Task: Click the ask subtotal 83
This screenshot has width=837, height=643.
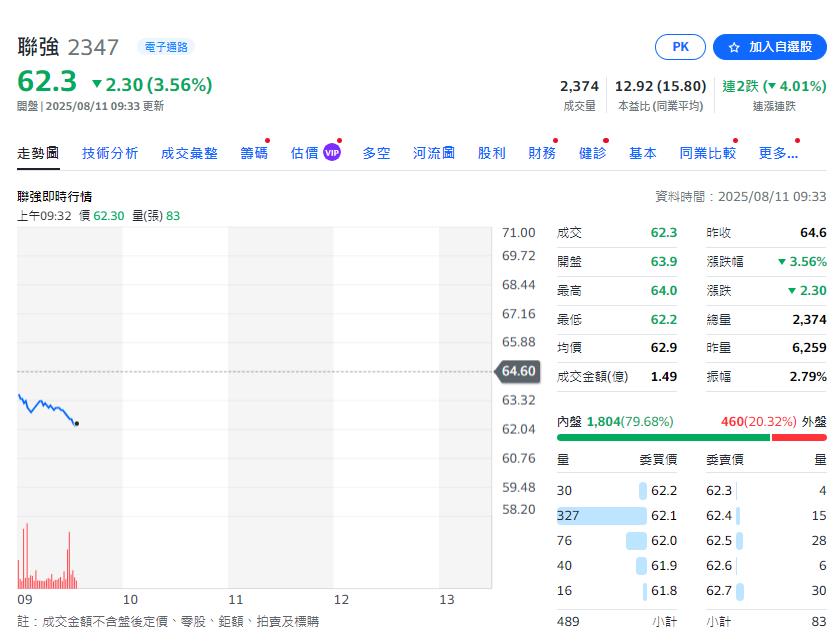Action: click(x=818, y=622)
